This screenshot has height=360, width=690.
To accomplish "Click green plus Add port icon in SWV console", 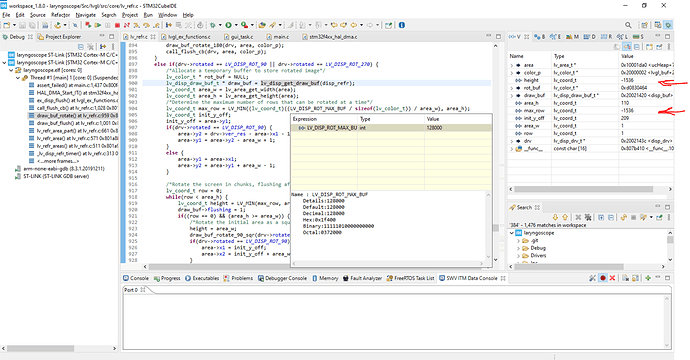I will click(x=648, y=278).
